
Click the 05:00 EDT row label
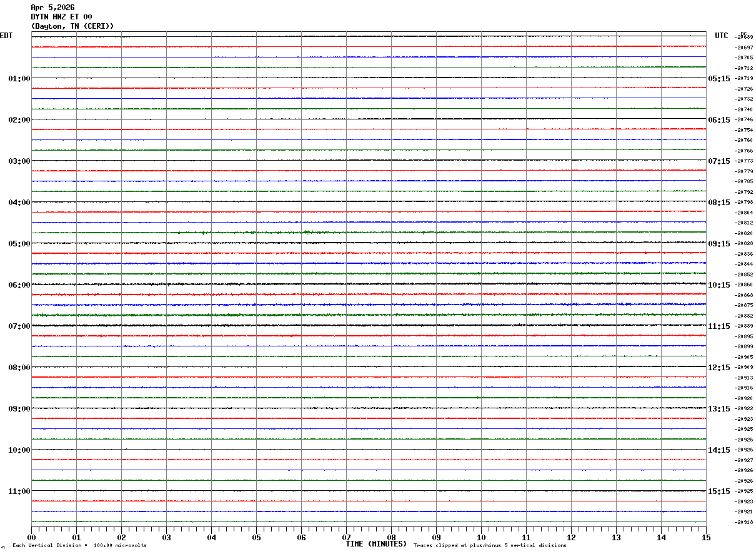[19, 244]
